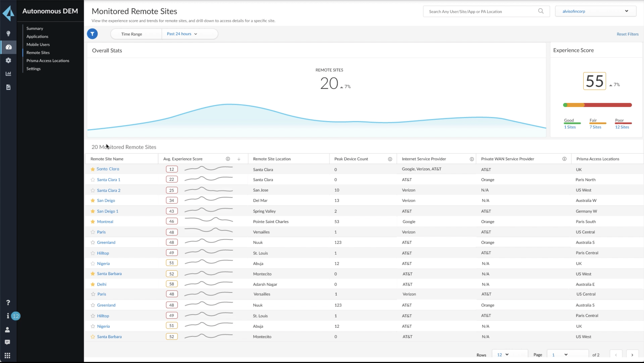Click the dashboard gauge sidebar icon
Viewport: 644px width, 363px height.
tap(8, 47)
